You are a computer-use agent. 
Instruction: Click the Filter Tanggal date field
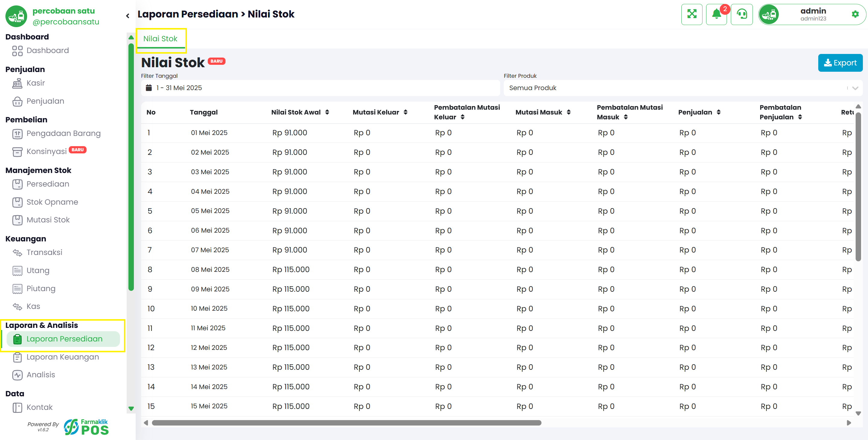[x=320, y=88]
